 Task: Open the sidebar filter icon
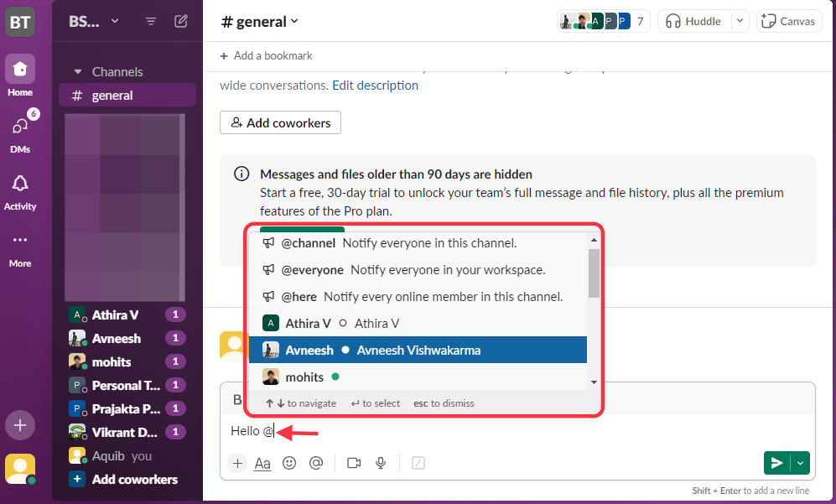150,21
